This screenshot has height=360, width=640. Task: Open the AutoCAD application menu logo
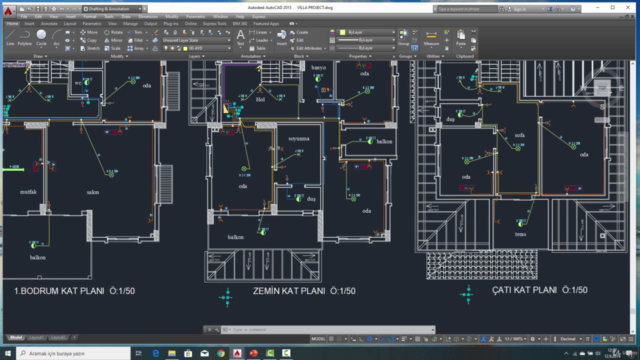point(8,11)
